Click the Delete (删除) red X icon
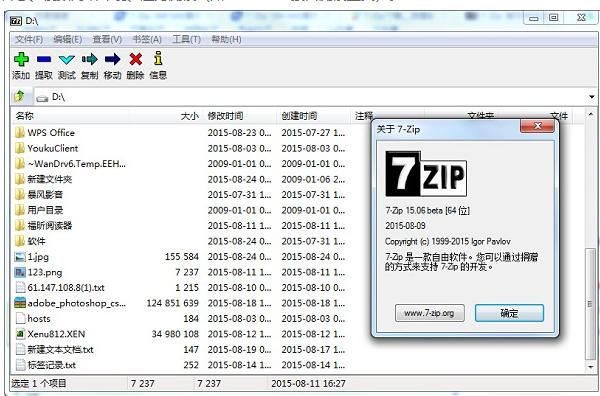 click(x=135, y=59)
